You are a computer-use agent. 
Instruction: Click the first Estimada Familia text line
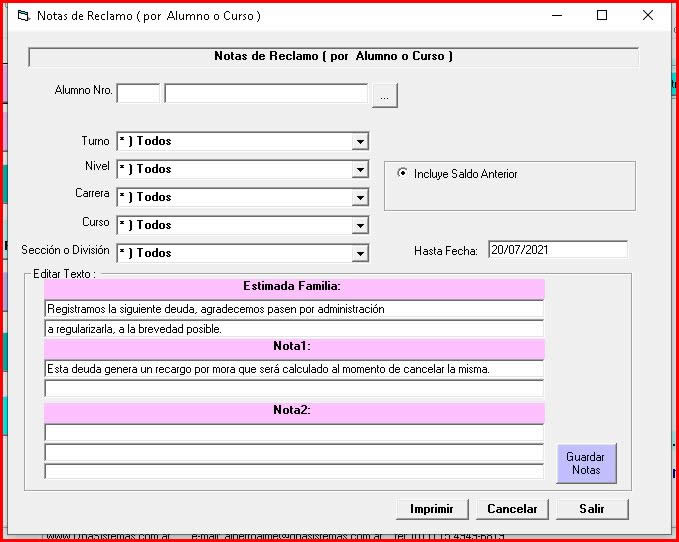(294, 310)
